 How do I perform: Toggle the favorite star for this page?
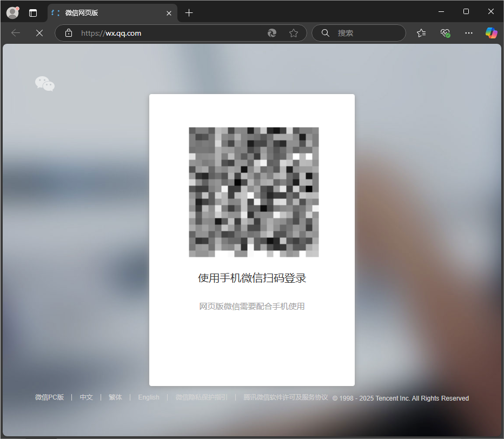pyautogui.click(x=294, y=33)
